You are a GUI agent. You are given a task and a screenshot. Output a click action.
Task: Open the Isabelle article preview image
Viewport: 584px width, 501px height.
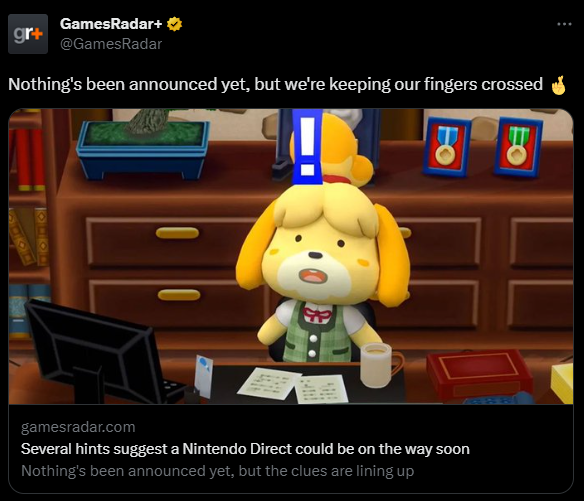point(291,256)
